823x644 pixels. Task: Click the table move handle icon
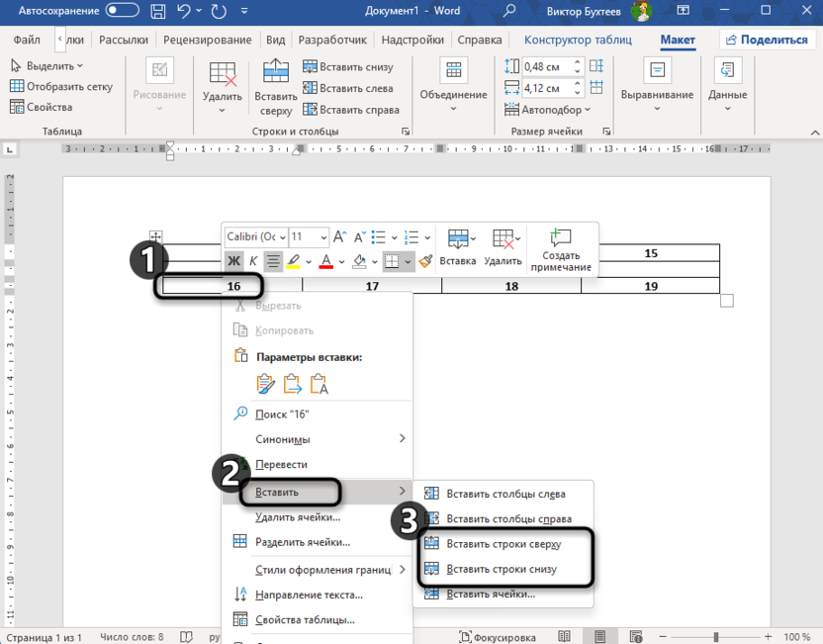click(x=155, y=237)
